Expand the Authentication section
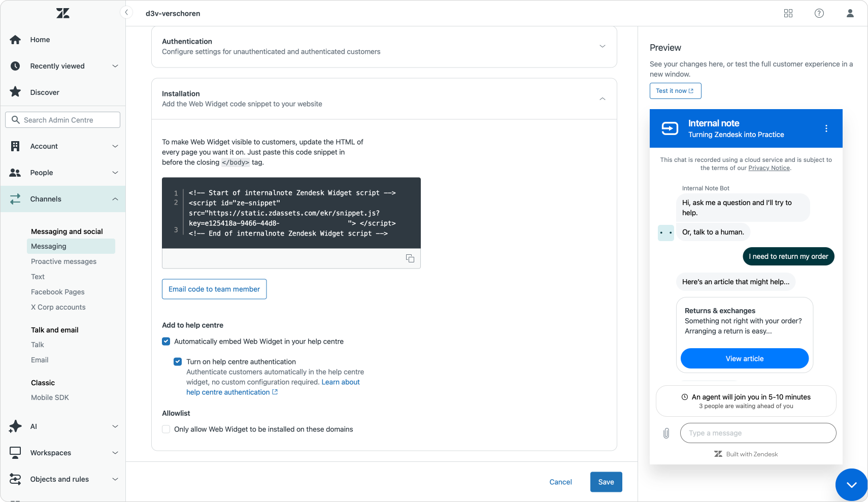 [x=603, y=46]
